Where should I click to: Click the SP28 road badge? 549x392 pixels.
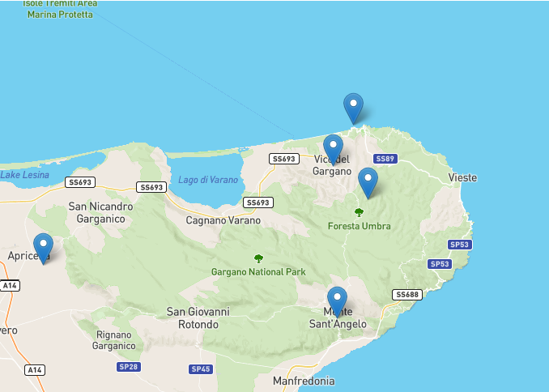tap(129, 367)
